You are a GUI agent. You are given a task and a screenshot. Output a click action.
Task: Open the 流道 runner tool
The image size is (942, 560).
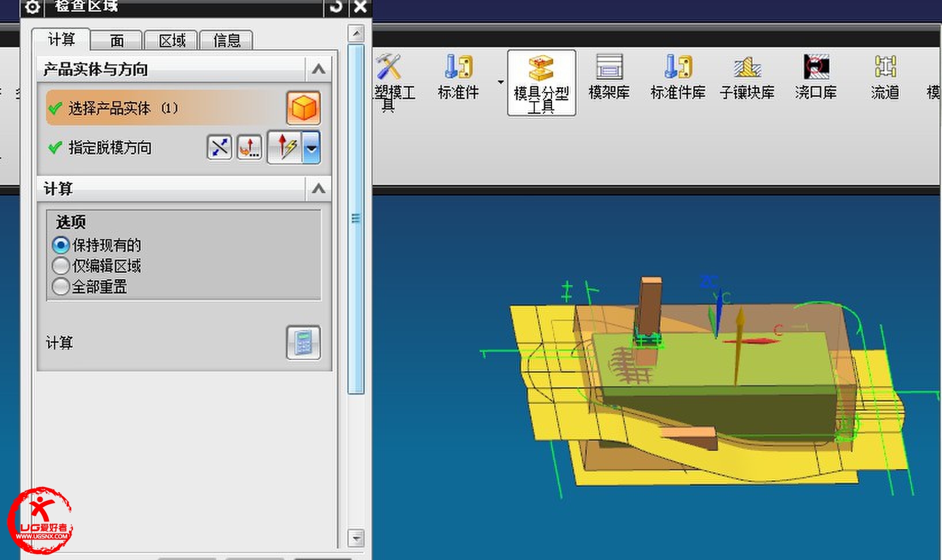click(885, 77)
